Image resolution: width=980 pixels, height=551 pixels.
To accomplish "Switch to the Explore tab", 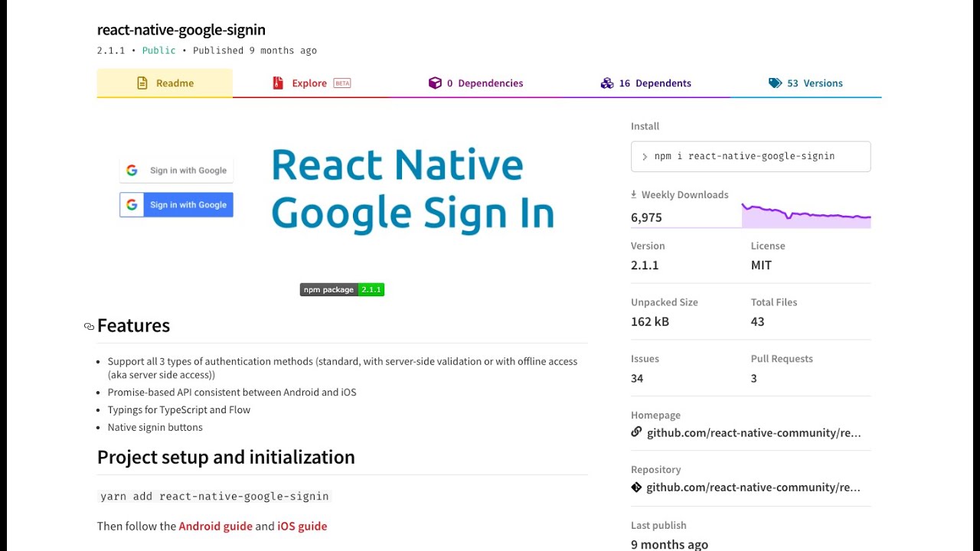I will pyautogui.click(x=311, y=83).
